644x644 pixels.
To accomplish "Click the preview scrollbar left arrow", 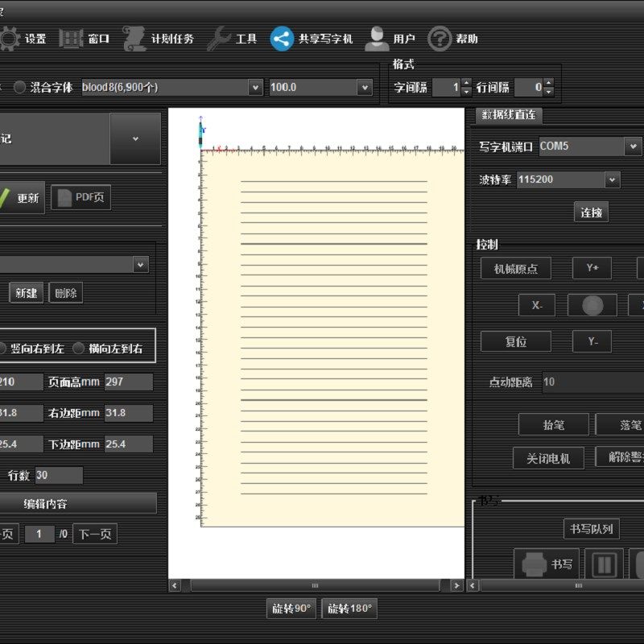I will 175,586.
